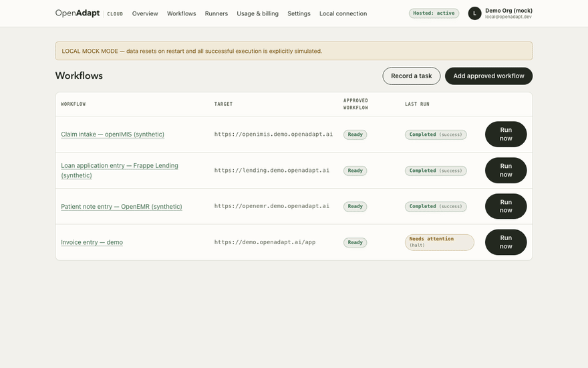Click the Ready badge for Loan application entry
588x368 pixels.
coord(355,171)
